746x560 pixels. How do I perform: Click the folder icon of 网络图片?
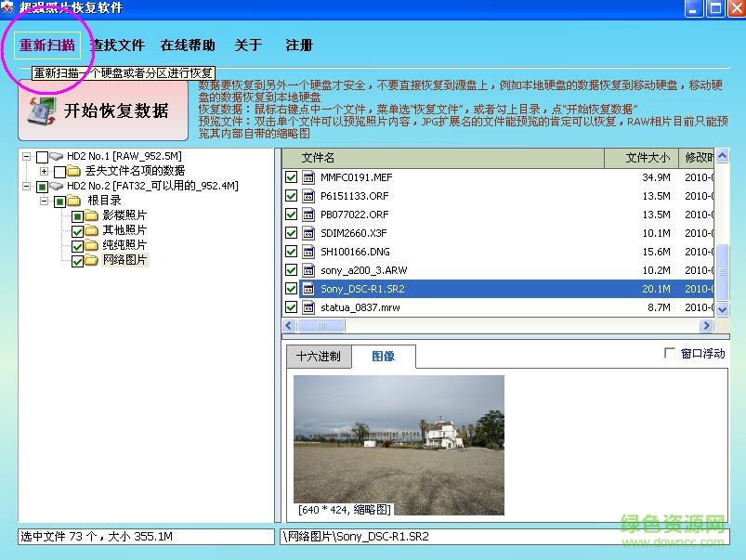pos(91,260)
